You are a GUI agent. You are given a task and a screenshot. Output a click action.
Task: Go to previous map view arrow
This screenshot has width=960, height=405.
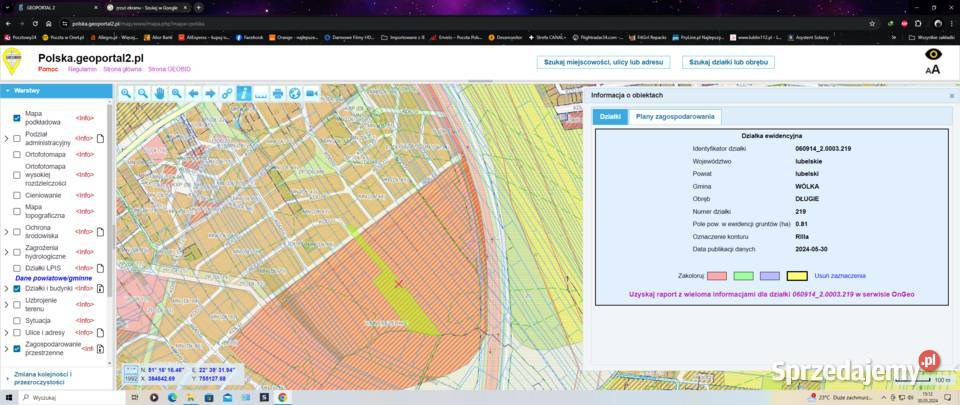click(x=193, y=93)
